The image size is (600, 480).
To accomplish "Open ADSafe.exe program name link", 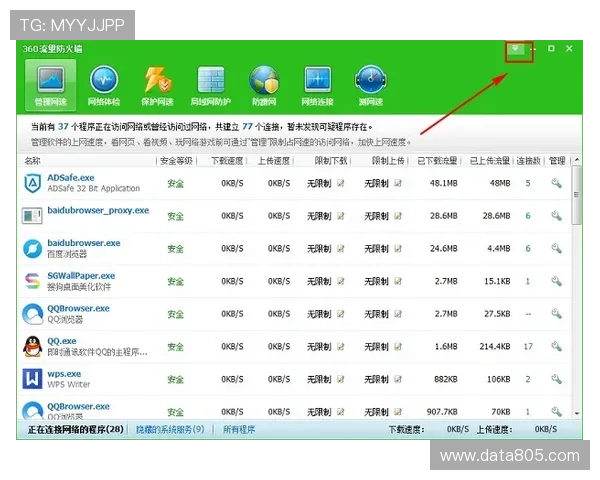I will tap(71, 178).
